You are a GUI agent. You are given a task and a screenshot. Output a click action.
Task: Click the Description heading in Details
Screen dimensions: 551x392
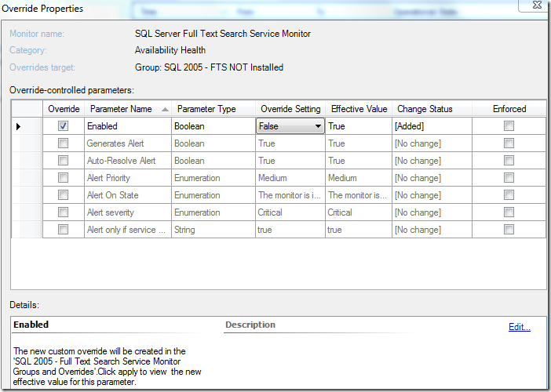coord(250,325)
